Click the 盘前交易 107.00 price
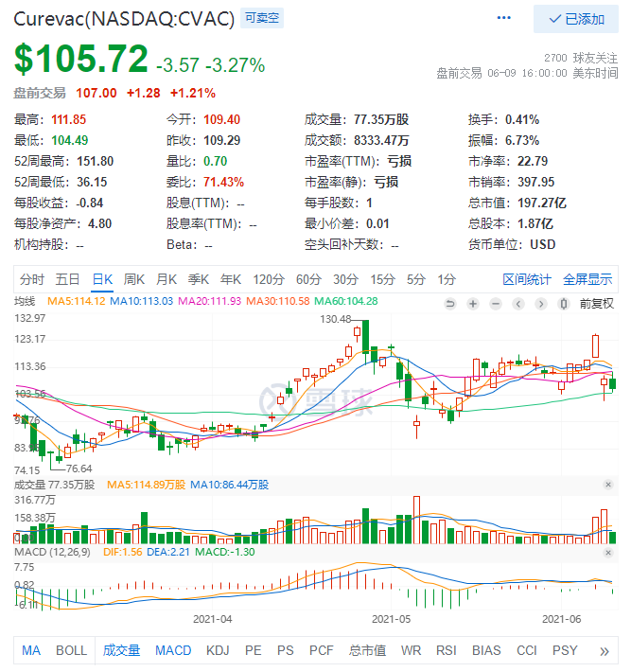The width and height of the screenshot is (631, 672). 96,93
